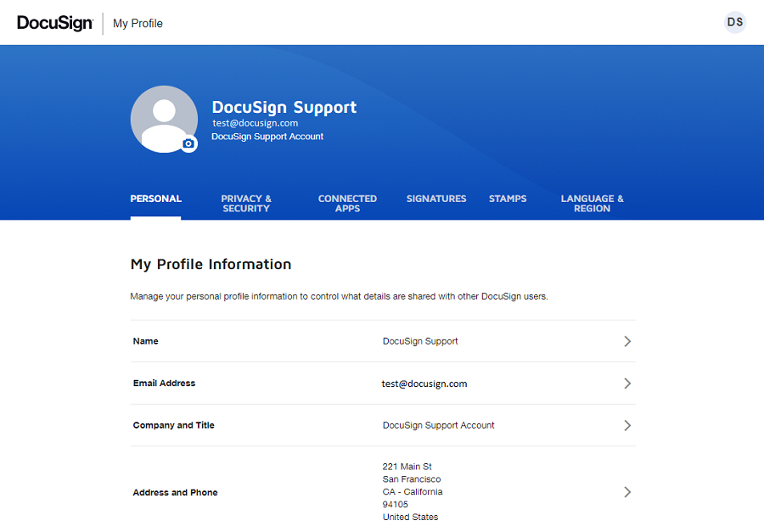The width and height of the screenshot is (764, 532).
Task: Click the DocuSign Support name value
Action: coord(420,341)
